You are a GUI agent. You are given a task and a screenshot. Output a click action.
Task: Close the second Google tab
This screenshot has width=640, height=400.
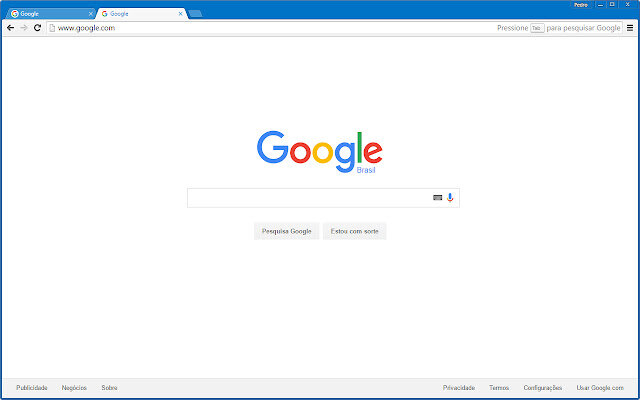pyautogui.click(x=180, y=13)
